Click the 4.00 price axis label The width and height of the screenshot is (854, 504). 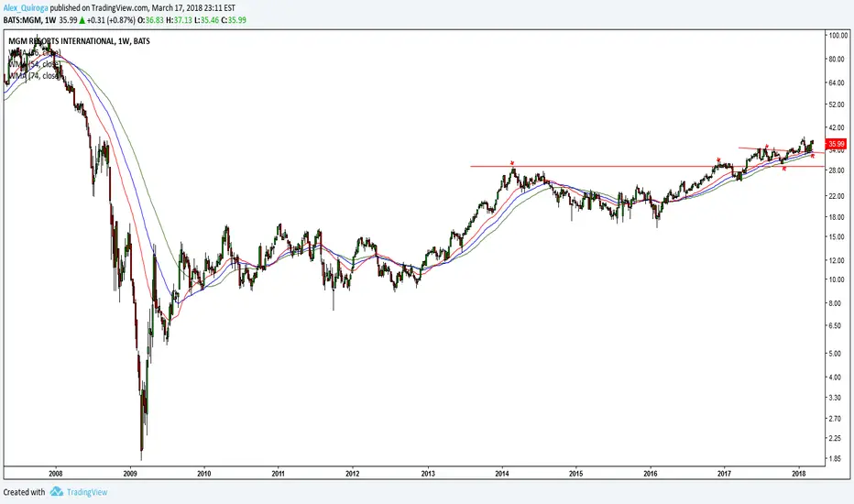click(x=835, y=377)
